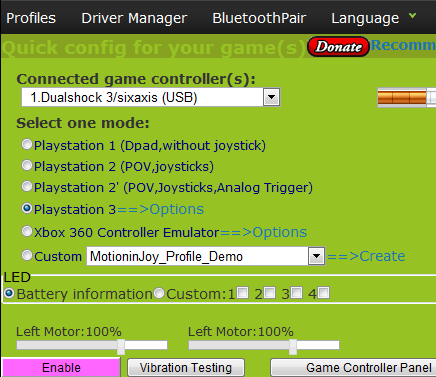The height and width of the screenshot is (377, 436).
Task: Open the BluetoothPair tab
Action: pos(259,18)
